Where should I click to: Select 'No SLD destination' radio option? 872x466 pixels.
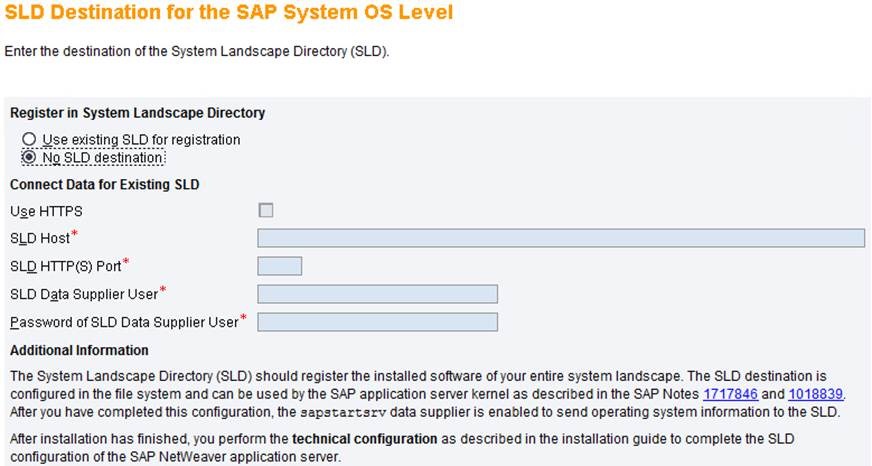tap(29, 157)
